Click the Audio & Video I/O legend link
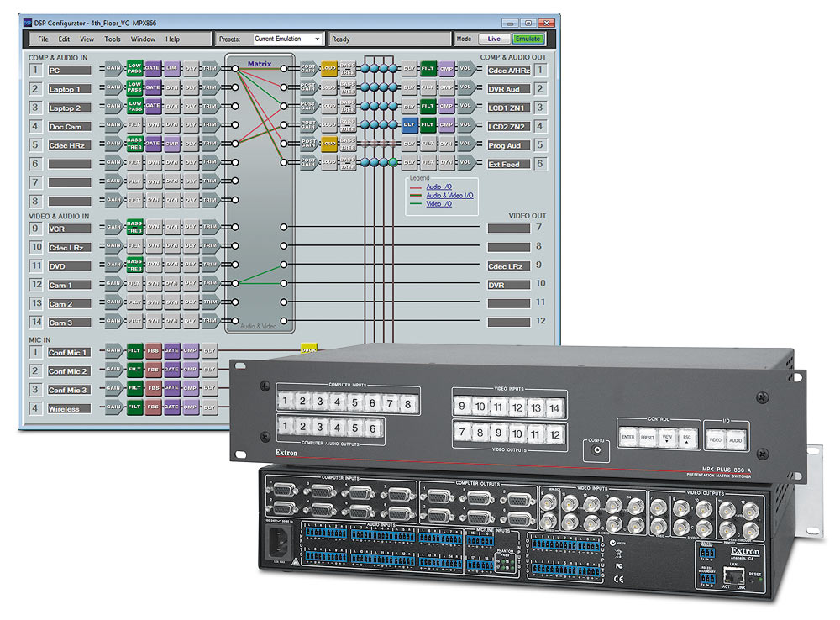The height and width of the screenshot is (620, 840). (449, 196)
